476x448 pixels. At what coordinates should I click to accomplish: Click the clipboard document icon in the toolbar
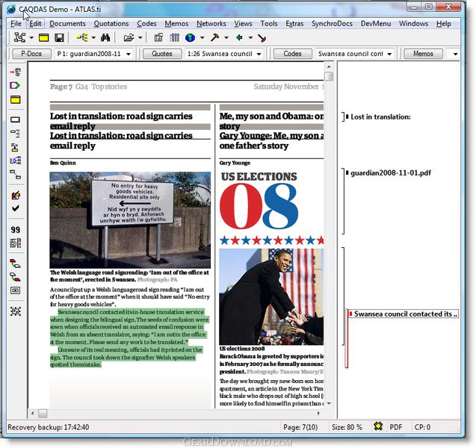pyautogui.click(x=158, y=37)
